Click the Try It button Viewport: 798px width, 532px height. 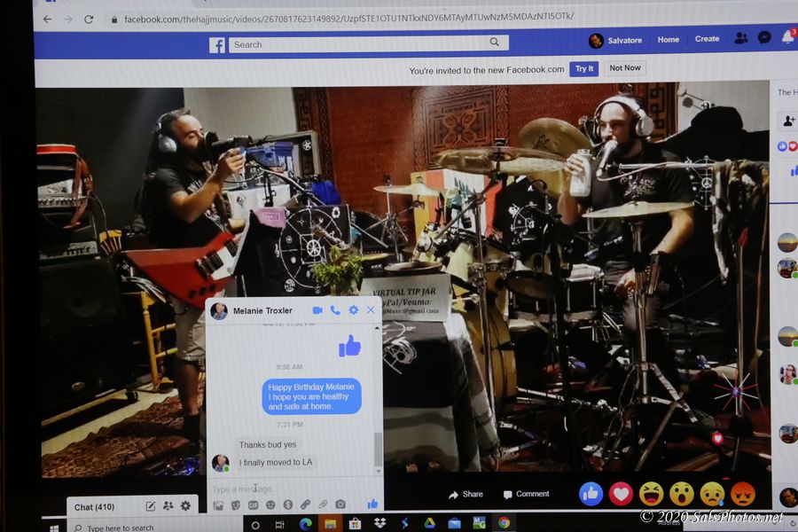pos(583,69)
